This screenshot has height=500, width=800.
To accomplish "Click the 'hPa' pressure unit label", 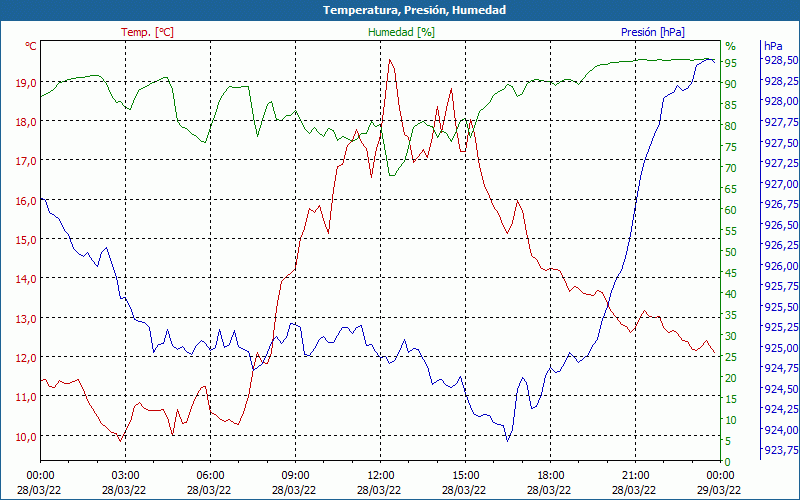I will 773,46.
